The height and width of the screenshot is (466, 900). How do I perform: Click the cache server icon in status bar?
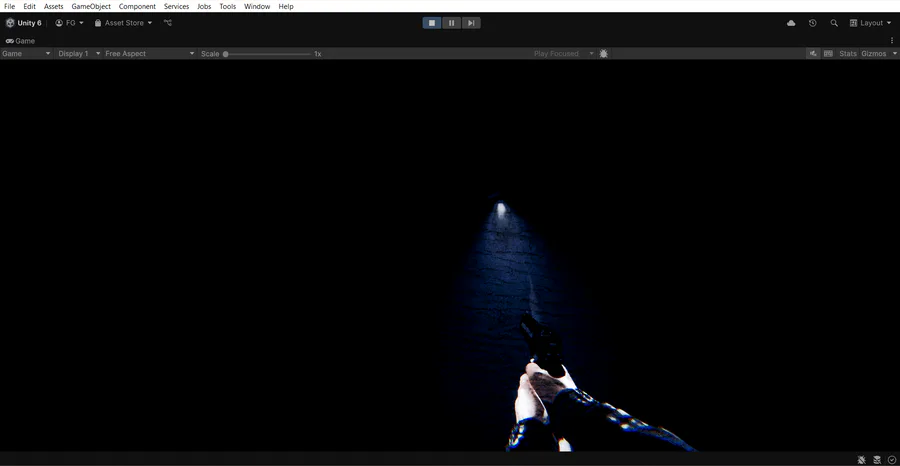[877, 460]
